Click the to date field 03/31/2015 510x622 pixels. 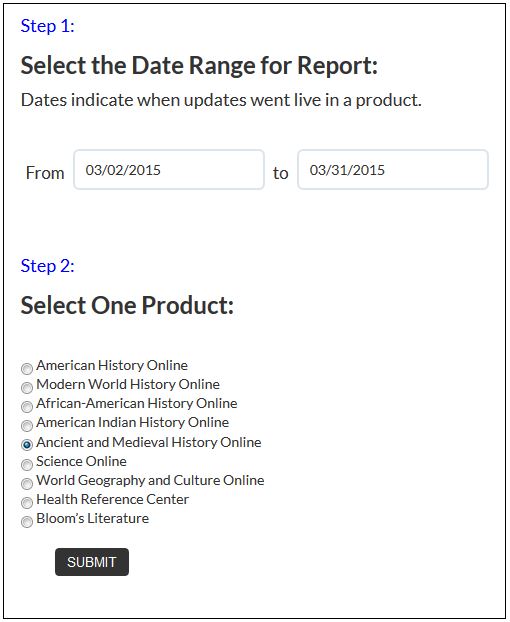[x=393, y=170]
